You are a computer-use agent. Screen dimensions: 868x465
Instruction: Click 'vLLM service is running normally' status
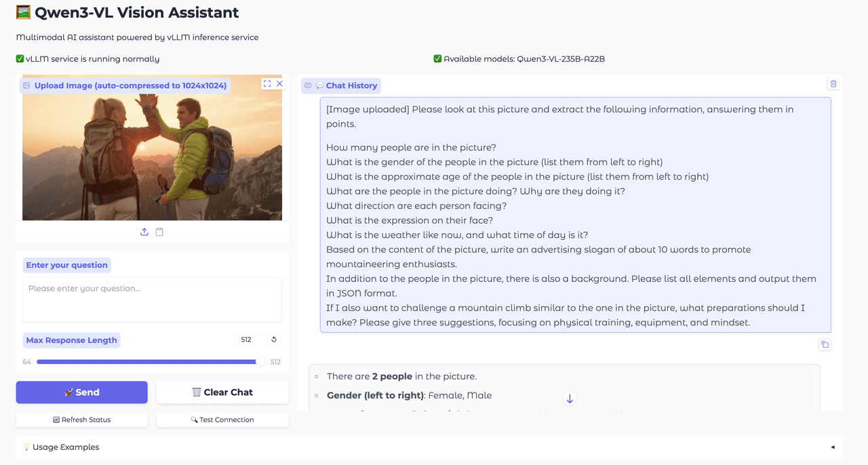click(87, 59)
